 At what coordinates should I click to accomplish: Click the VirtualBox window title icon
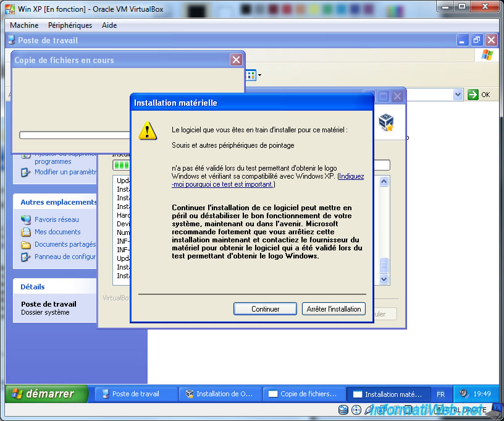[10, 9]
